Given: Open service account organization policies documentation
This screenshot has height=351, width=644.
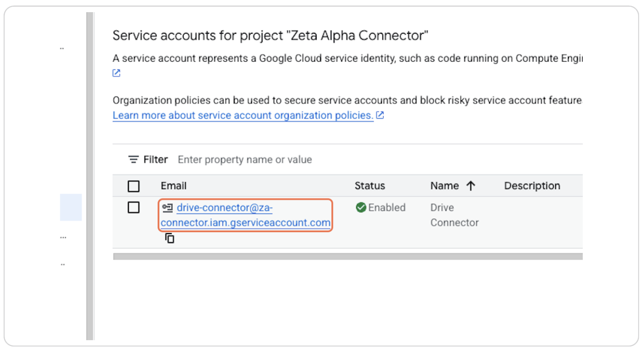Looking at the screenshot, I should click(x=243, y=115).
